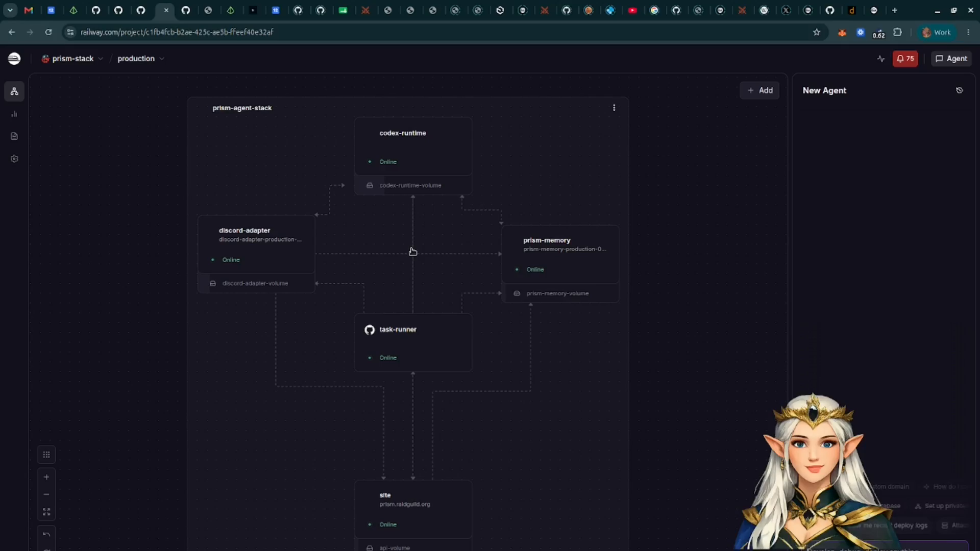Bookmark this page with star icon
This screenshot has height=551, width=980.
[817, 32]
